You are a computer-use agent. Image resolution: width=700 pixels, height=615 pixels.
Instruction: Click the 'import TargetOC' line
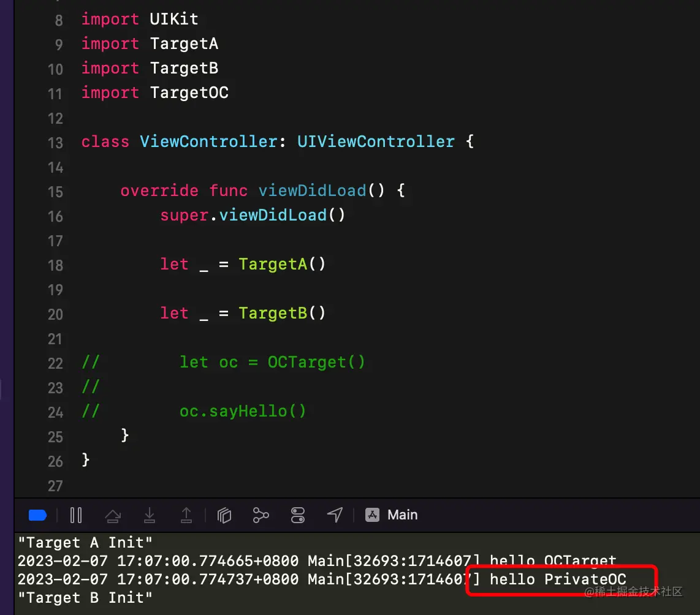pos(155,92)
